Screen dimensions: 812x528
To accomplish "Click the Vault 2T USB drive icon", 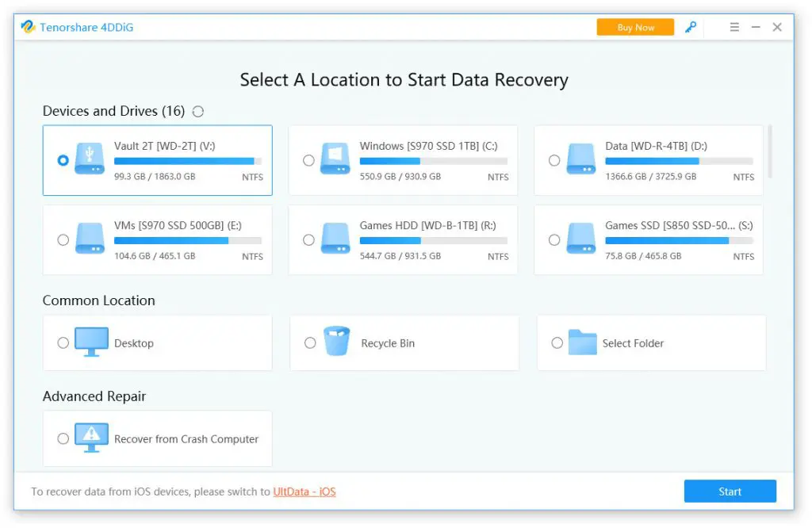I will pyautogui.click(x=90, y=159).
